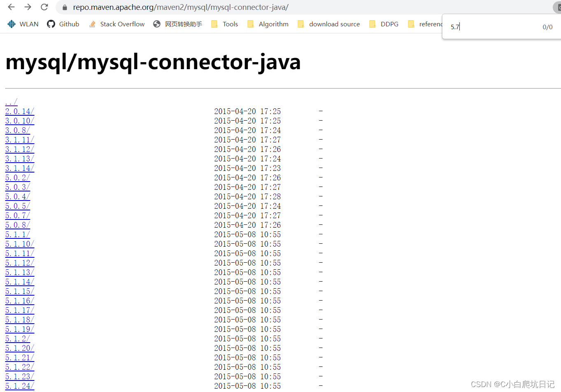Click the address bar URL
The height and width of the screenshot is (392, 561).
181,7
